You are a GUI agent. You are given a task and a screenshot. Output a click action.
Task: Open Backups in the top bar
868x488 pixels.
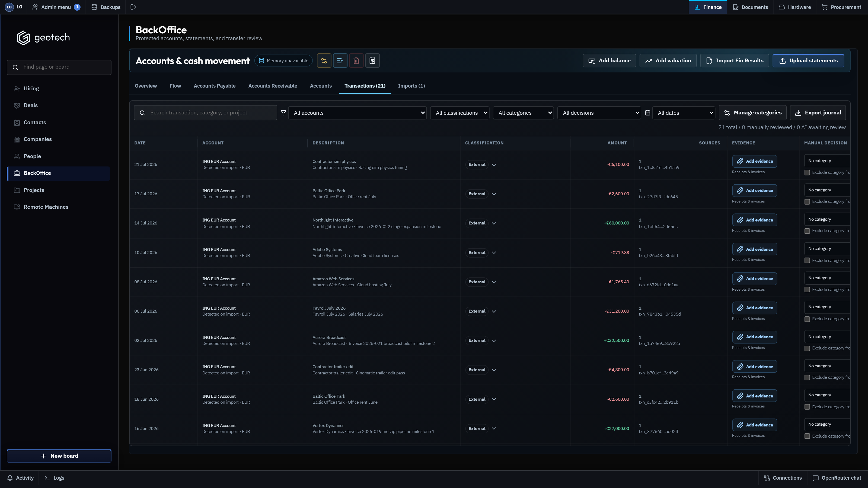point(106,7)
